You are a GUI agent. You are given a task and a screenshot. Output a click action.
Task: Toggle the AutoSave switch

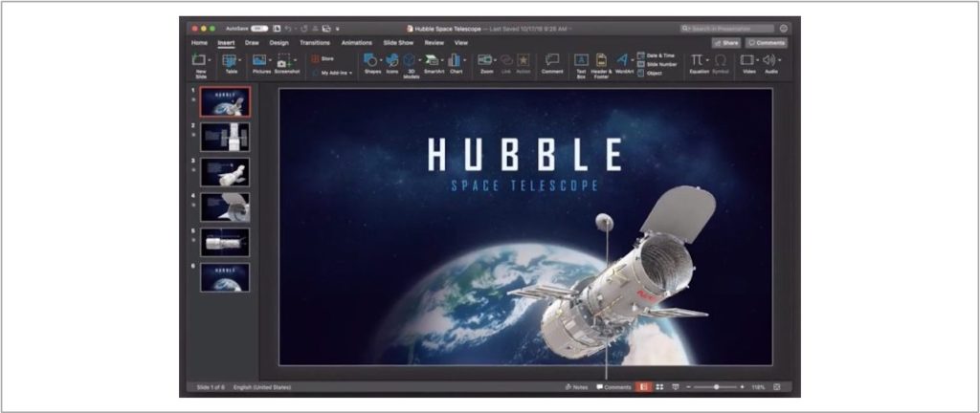[x=259, y=29]
